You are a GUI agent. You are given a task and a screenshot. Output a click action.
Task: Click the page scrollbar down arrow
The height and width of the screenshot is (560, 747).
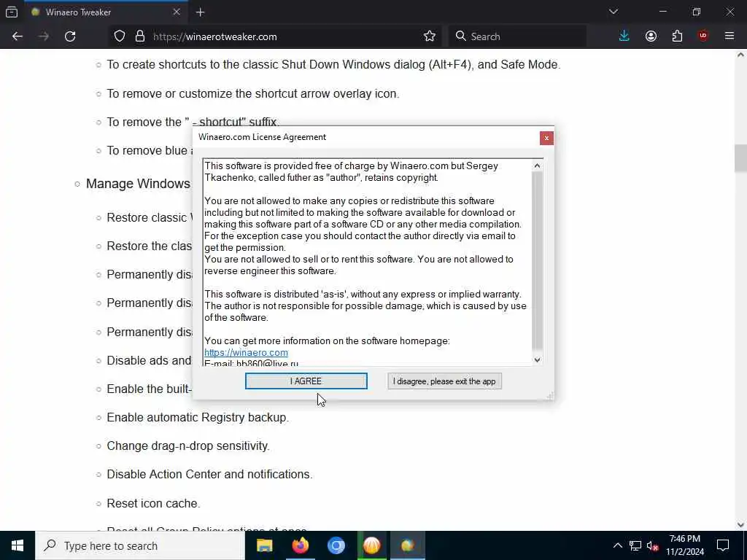coord(740,525)
